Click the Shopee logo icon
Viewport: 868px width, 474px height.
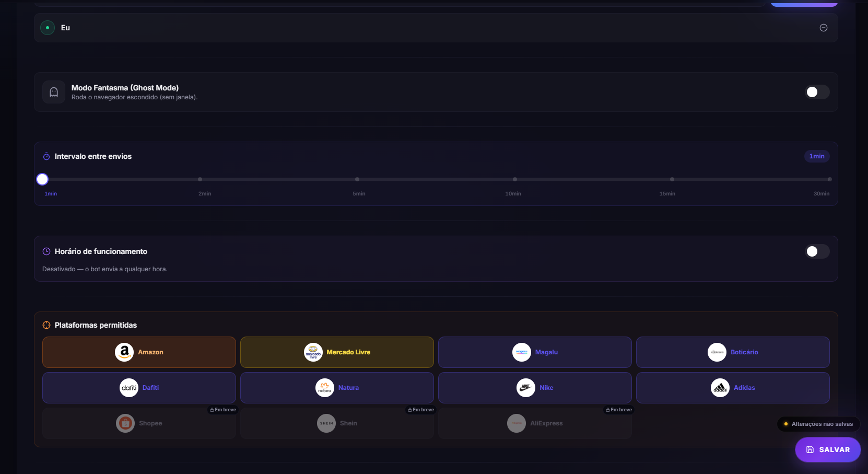click(x=125, y=423)
